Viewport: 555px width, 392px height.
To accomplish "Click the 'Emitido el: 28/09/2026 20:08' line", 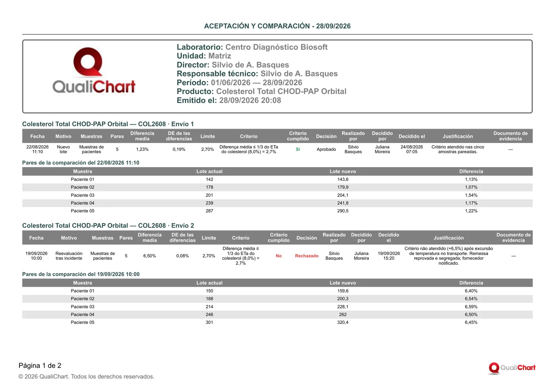I will coord(229,101).
